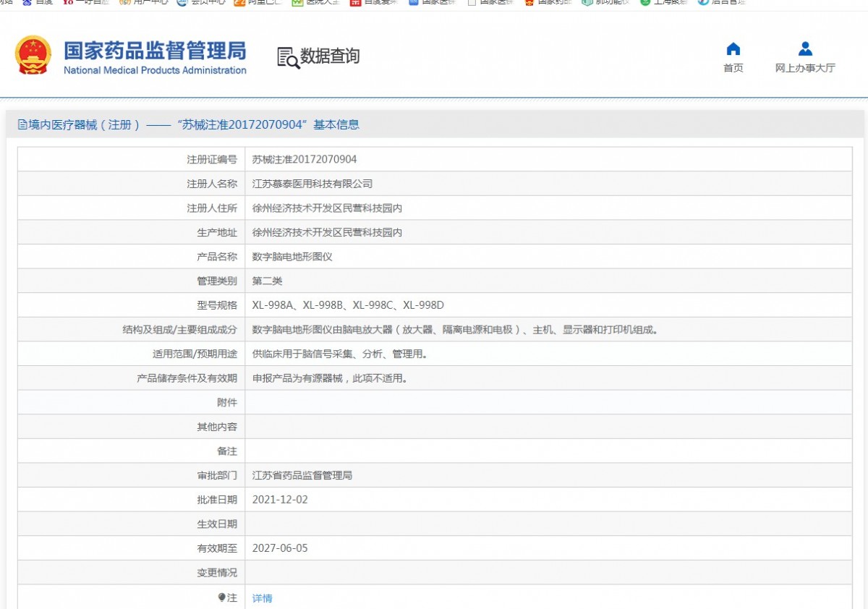The image size is (868, 609).
Task: Open 网上办事大厅 text link
Action: click(x=805, y=68)
